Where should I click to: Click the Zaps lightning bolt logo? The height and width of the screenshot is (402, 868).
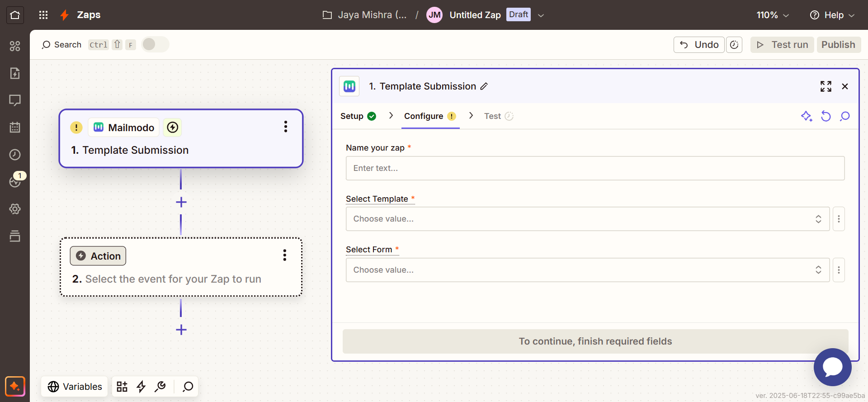(65, 15)
